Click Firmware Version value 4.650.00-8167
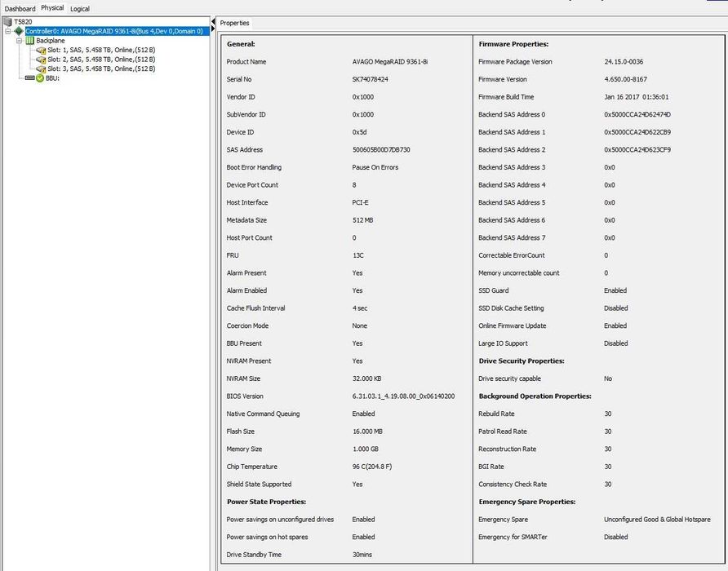Screen dimensions: 728x571 coord(625,79)
